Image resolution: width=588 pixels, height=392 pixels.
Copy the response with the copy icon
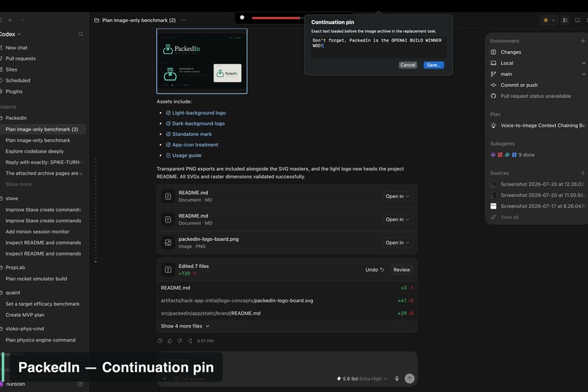tap(160, 341)
